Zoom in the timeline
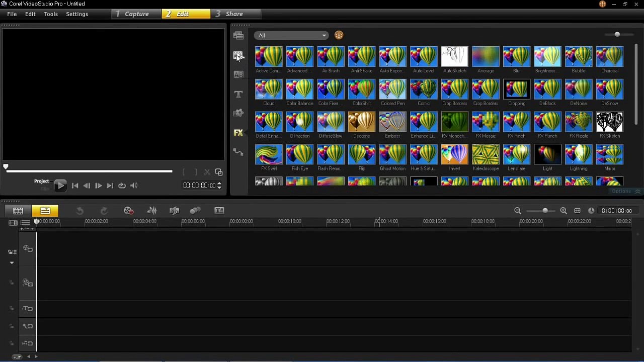 (x=563, y=211)
